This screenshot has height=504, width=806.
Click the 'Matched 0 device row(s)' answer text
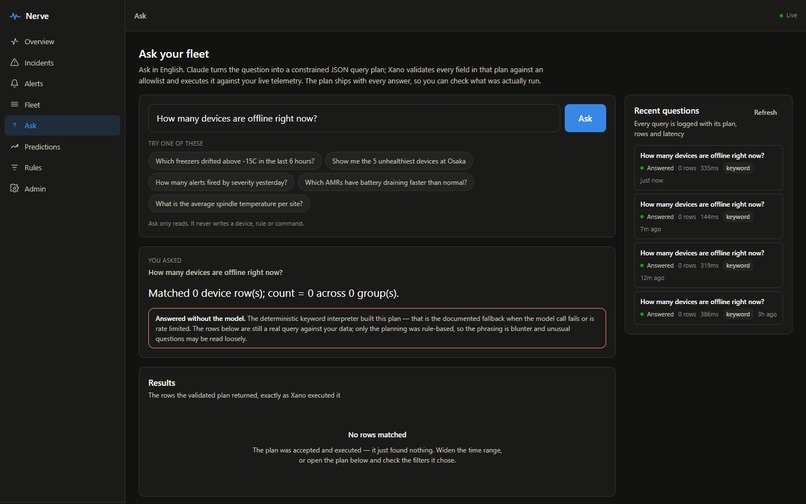point(273,293)
